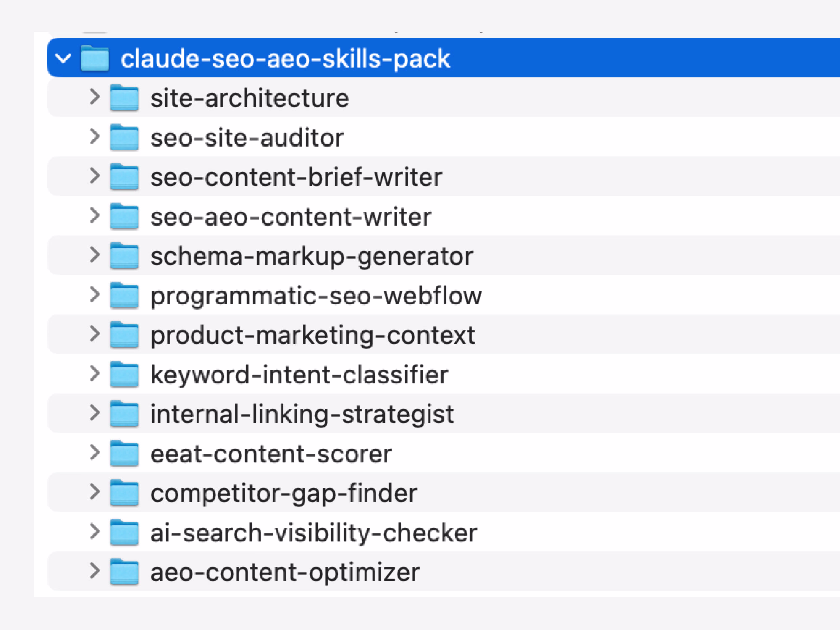The image size is (840, 630).
Task: Click the eeat-content-scorer folder icon
Action: pyautogui.click(x=124, y=453)
